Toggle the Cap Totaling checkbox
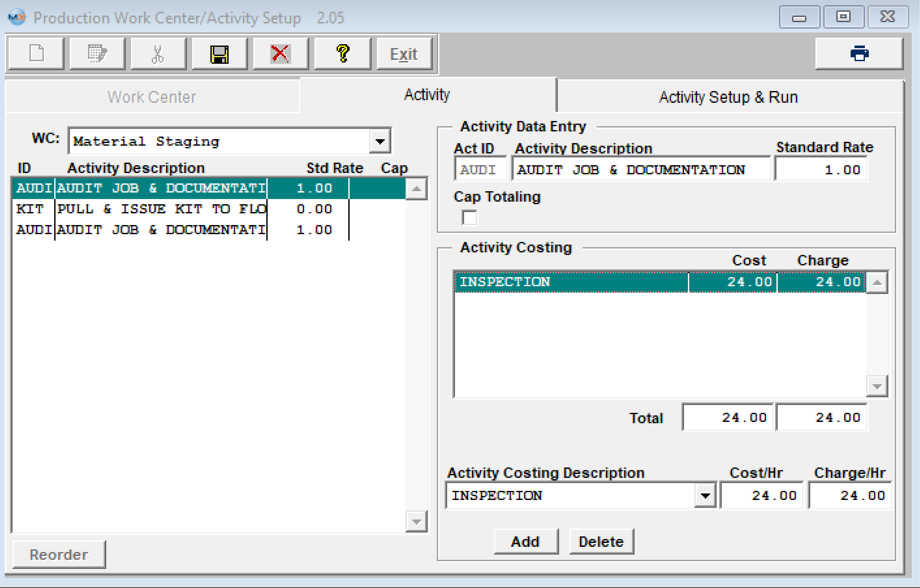920x588 pixels. coord(469,217)
